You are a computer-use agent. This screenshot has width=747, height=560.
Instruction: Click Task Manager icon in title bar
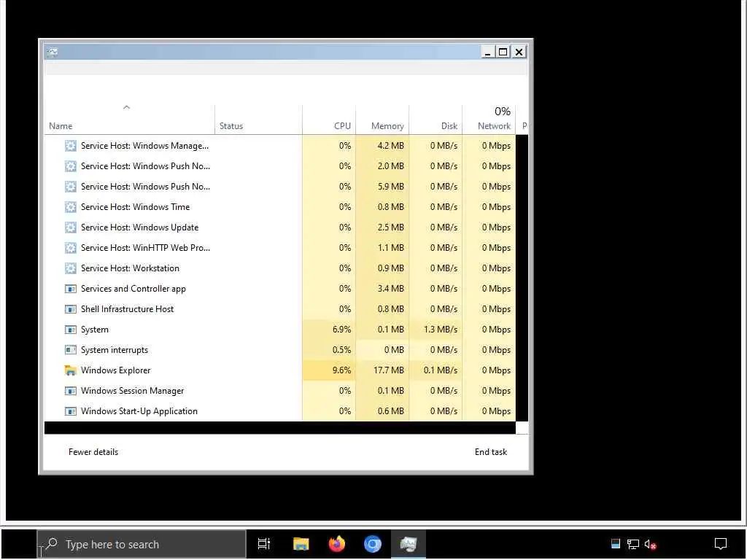point(53,52)
